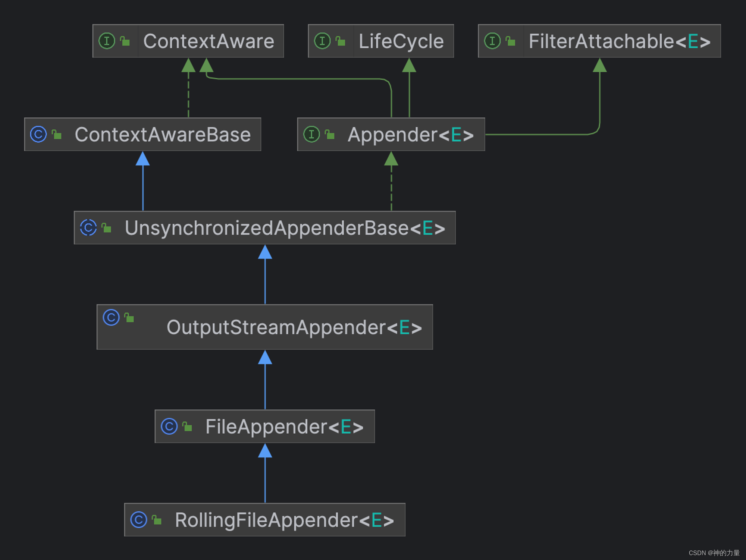Image resolution: width=746 pixels, height=560 pixels.
Task: Click the FilterAttachable interface icon
Action: click(x=492, y=41)
